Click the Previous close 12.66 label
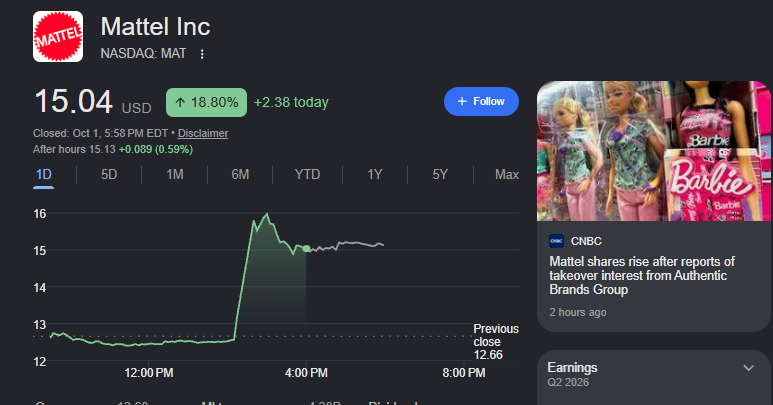773x405 pixels. coord(495,341)
